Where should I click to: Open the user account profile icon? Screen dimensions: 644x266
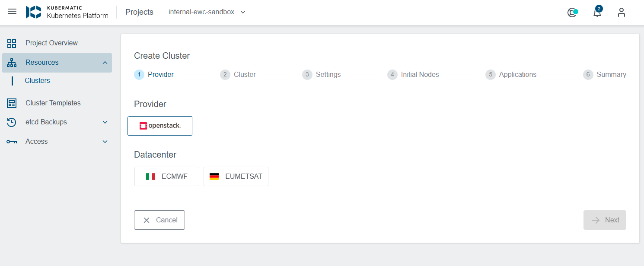622,12
